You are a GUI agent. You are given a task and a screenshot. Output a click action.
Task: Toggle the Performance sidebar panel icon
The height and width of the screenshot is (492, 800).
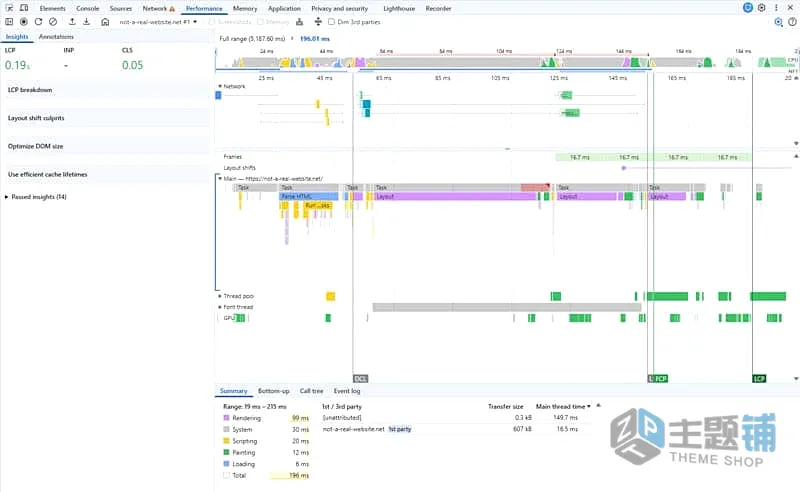tap(9, 22)
